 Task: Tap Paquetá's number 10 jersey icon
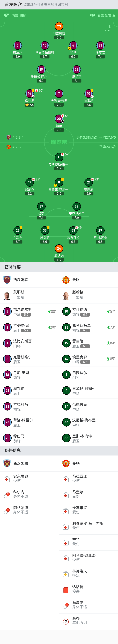[88, 94]
